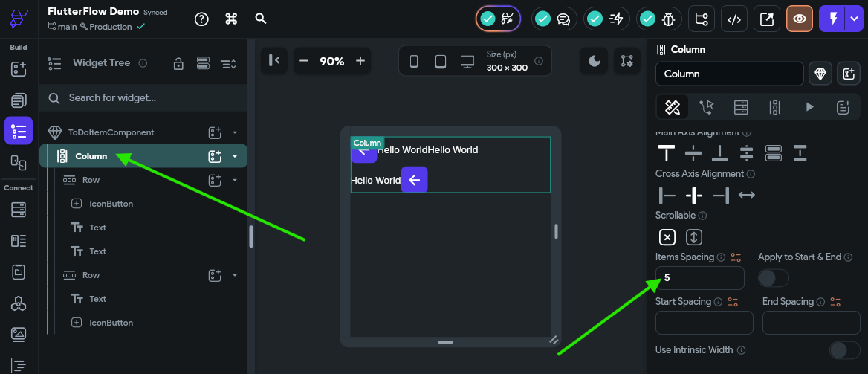Open the folder app state icon in sidebar
Image resolution: width=868 pixels, height=374 pixels.
coord(19,272)
